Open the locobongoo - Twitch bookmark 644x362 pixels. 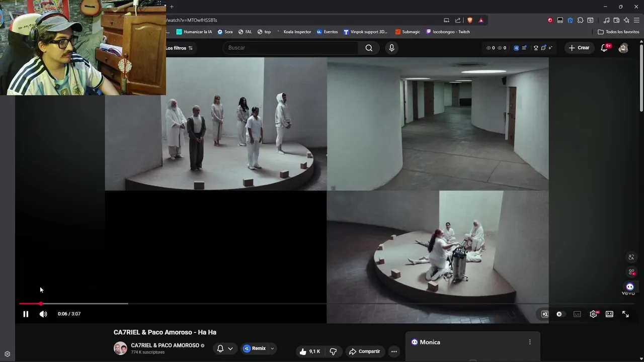pyautogui.click(x=448, y=32)
